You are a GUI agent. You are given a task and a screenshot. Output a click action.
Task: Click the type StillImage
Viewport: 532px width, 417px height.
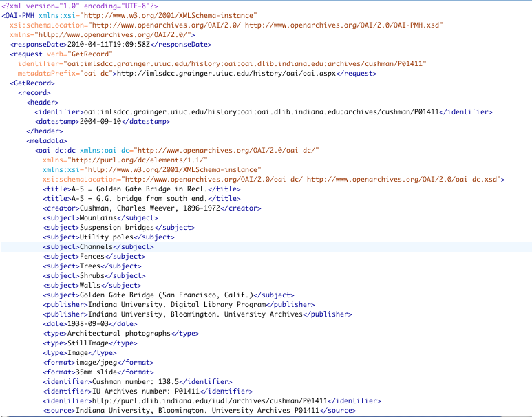point(90,343)
